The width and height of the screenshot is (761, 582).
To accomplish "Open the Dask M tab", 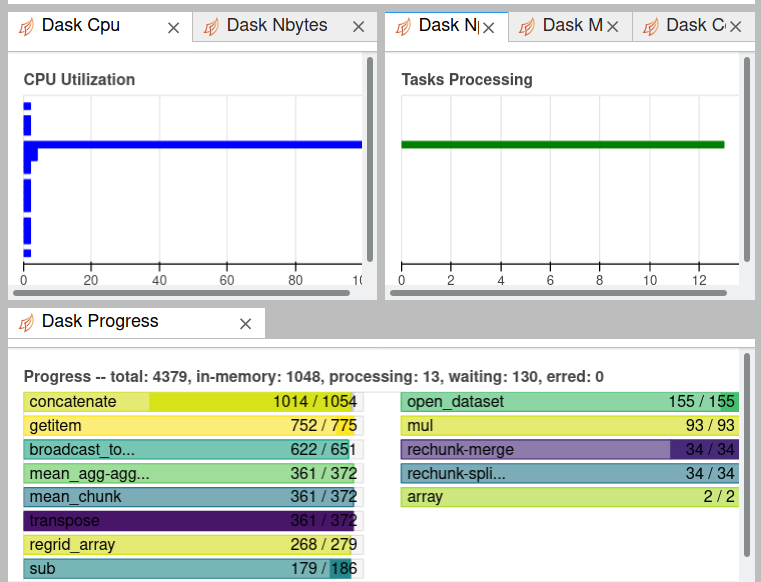I will [570, 26].
